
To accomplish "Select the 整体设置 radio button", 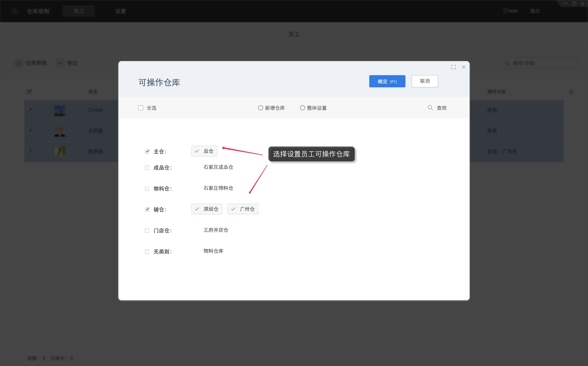I will tap(303, 108).
